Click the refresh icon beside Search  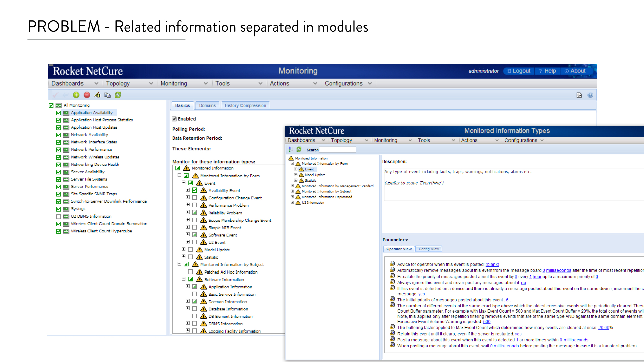299,149
